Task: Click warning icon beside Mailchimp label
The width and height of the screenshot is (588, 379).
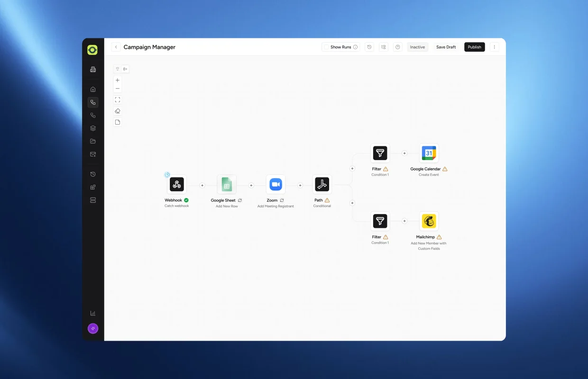Action: 439,237
